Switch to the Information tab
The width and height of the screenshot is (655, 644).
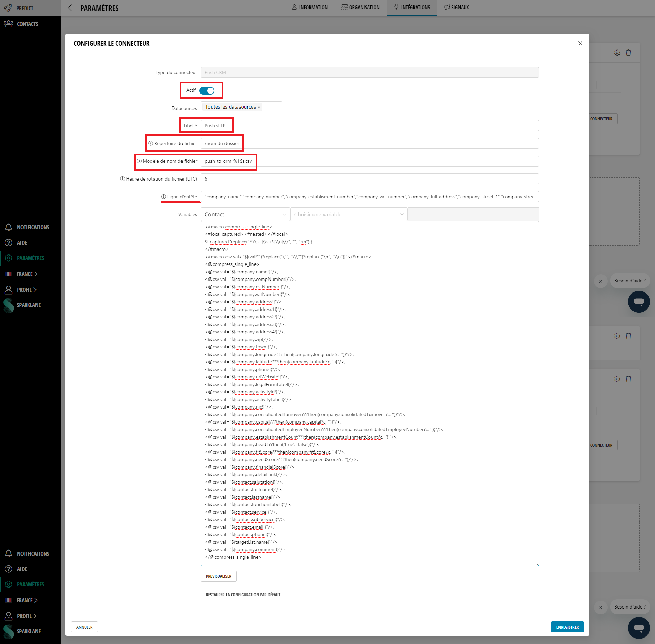(x=310, y=7)
